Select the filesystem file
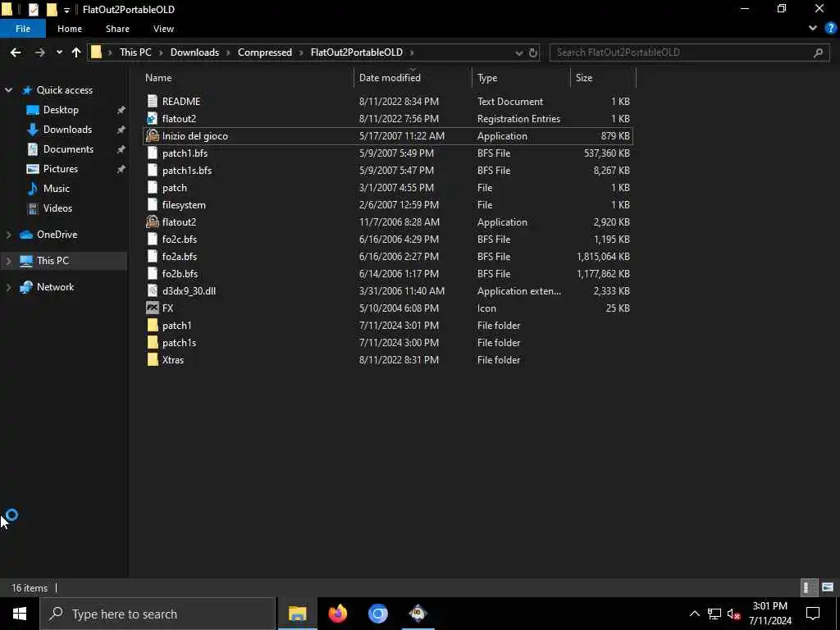Screen dimensions: 840x630 coord(184,204)
